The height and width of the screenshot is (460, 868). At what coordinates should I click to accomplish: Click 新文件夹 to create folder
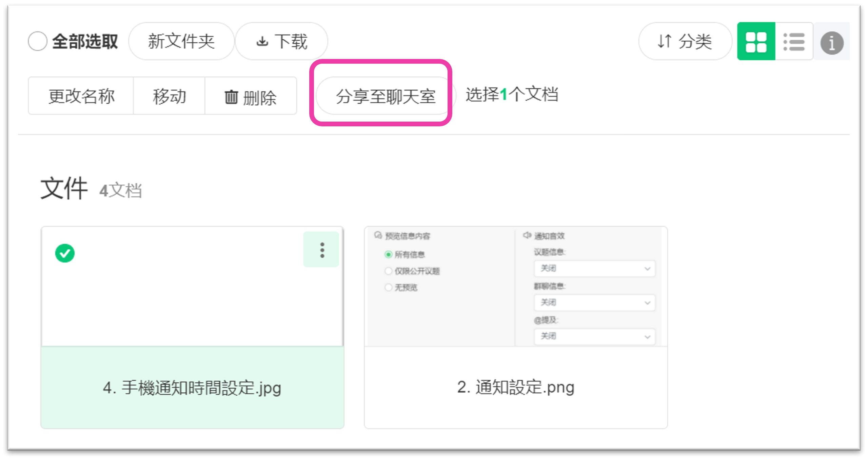click(181, 41)
